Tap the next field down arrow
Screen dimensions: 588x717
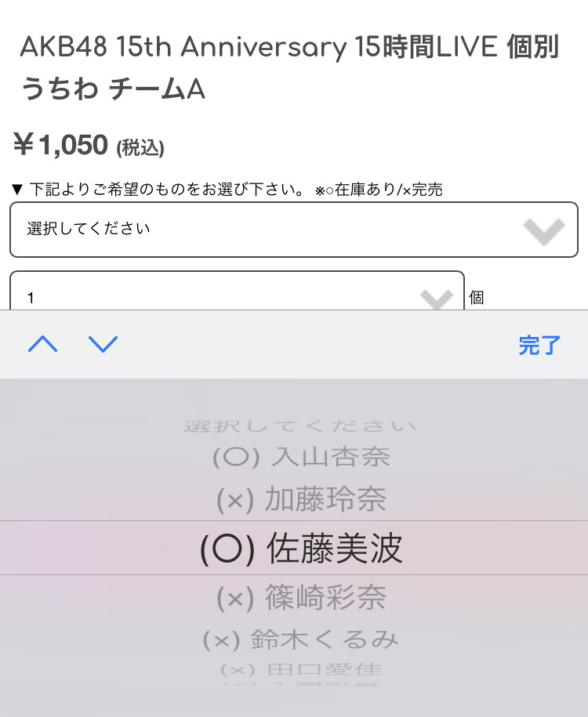(x=103, y=344)
